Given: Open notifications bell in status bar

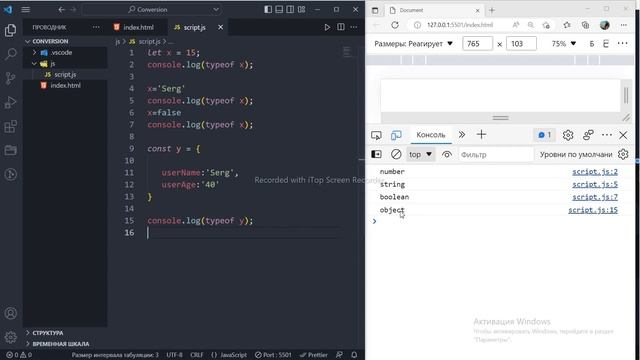Looking at the screenshot, I should [354, 355].
